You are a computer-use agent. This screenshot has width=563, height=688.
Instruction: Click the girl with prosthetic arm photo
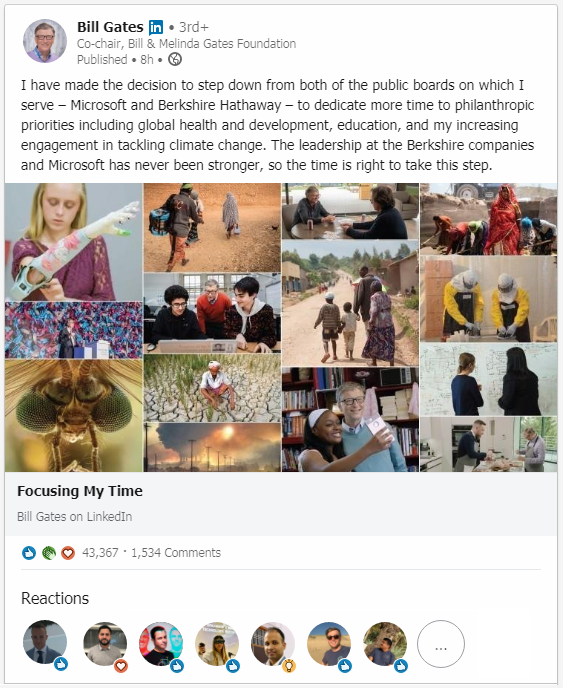pyautogui.click(x=74, y=242)
